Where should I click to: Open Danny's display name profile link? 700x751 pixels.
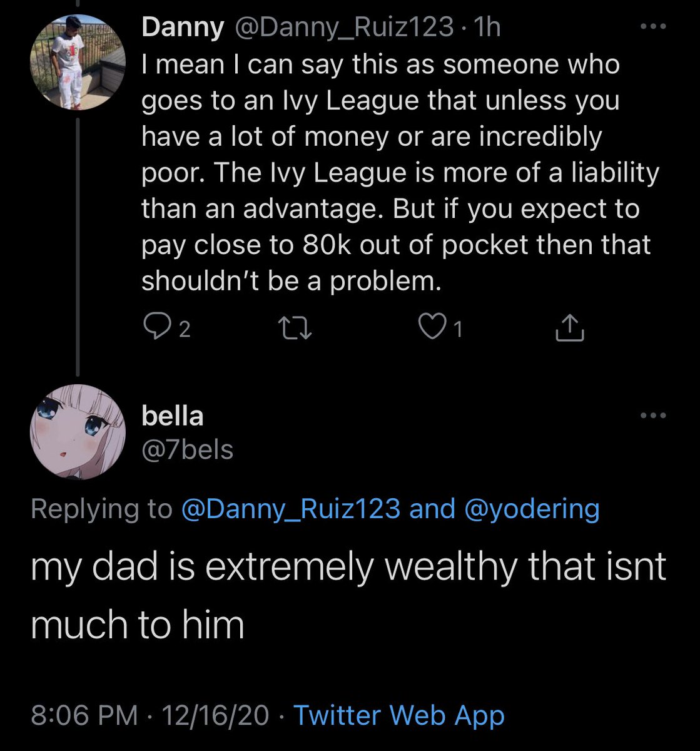pos(183,28)
